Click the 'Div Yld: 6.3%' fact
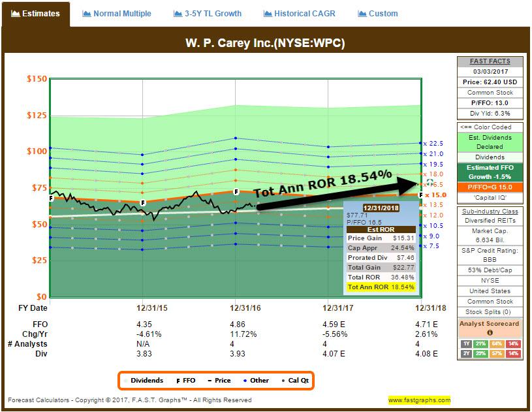Screen dimensions: 532x412 pyautogui.click(x=490, y=114)
